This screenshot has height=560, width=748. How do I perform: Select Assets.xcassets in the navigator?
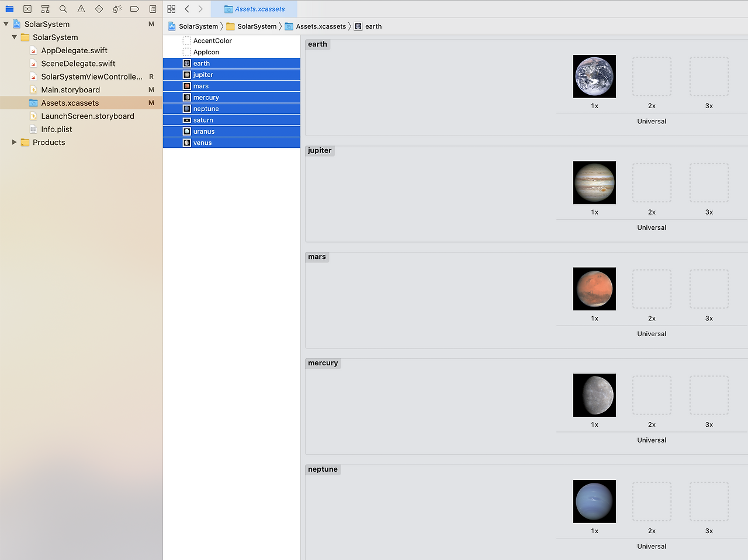[81, 103]
